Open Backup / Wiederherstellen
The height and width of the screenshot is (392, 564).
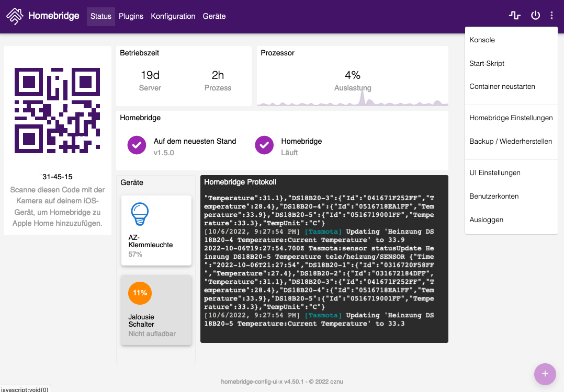click(x=511, y=141)
